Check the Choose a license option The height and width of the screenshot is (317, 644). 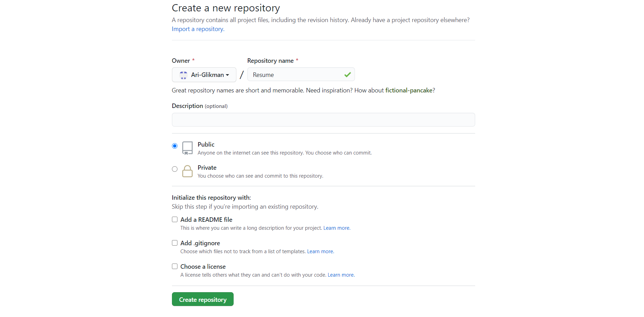(174, 266)
